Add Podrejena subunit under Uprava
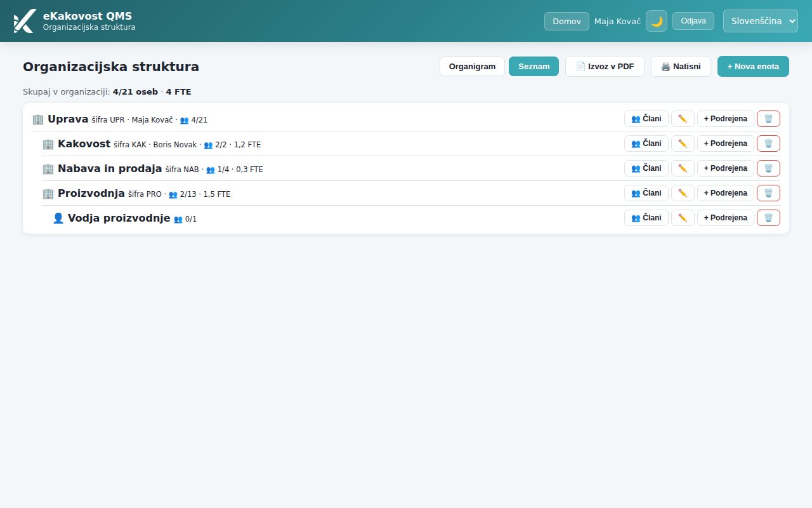Screen dimensions: 812x508 (726, 119)
